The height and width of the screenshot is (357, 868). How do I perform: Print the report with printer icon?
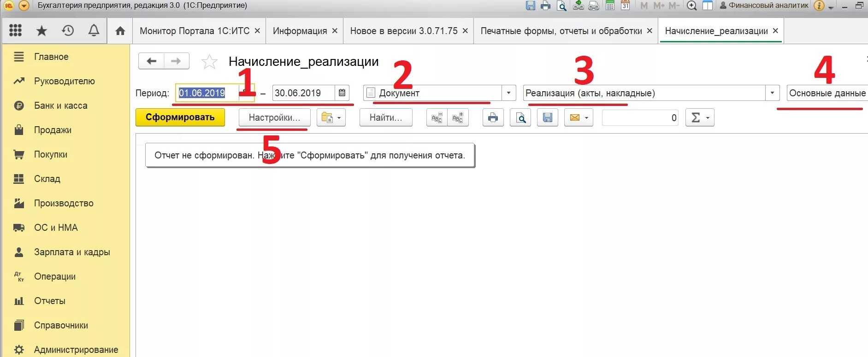tap(493, 118)
